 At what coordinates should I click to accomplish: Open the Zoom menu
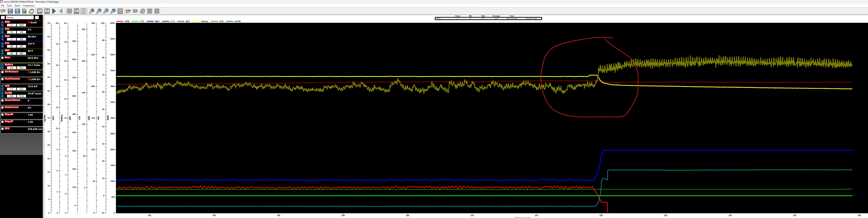(17, 6)
